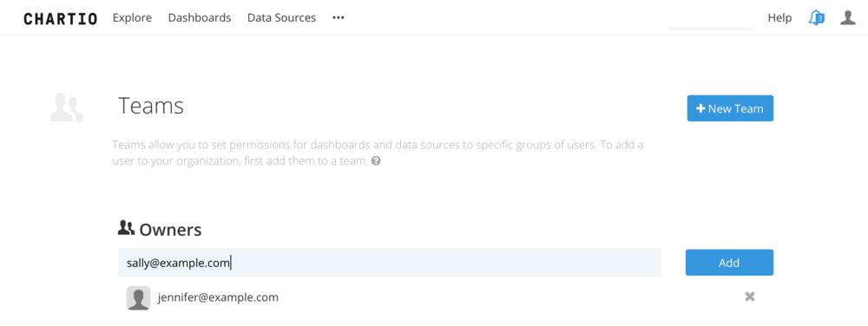Viewport: 868px width, 326px height.
Task: Remove jennifer@example.com with the X icon
Action: click(750, 297)
